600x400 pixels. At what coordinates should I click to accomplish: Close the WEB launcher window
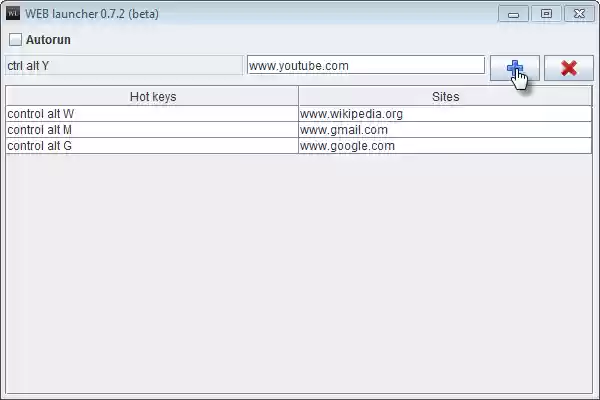point(579,14)
